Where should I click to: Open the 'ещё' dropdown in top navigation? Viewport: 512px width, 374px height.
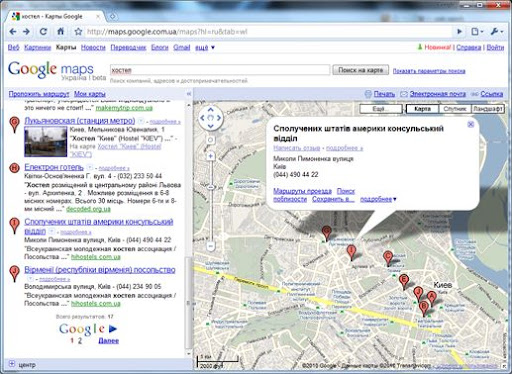tap(205, 47)
